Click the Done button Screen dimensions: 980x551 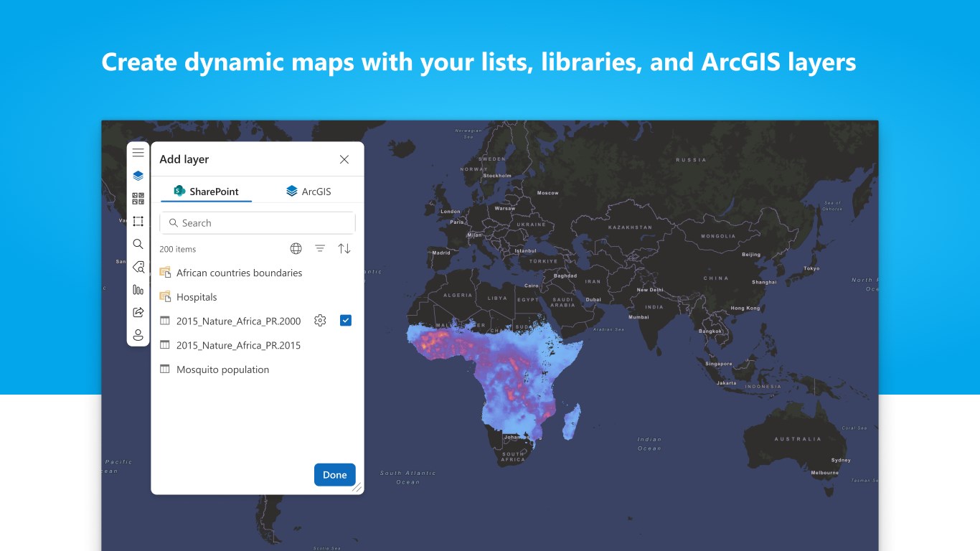[334, 475]
